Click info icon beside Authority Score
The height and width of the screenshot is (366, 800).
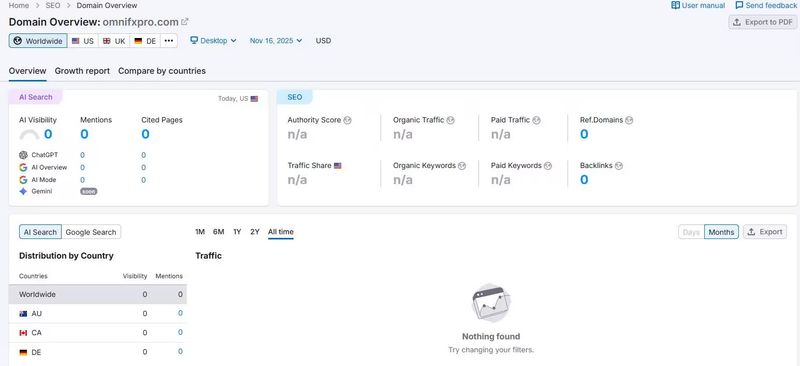(347, 120)
